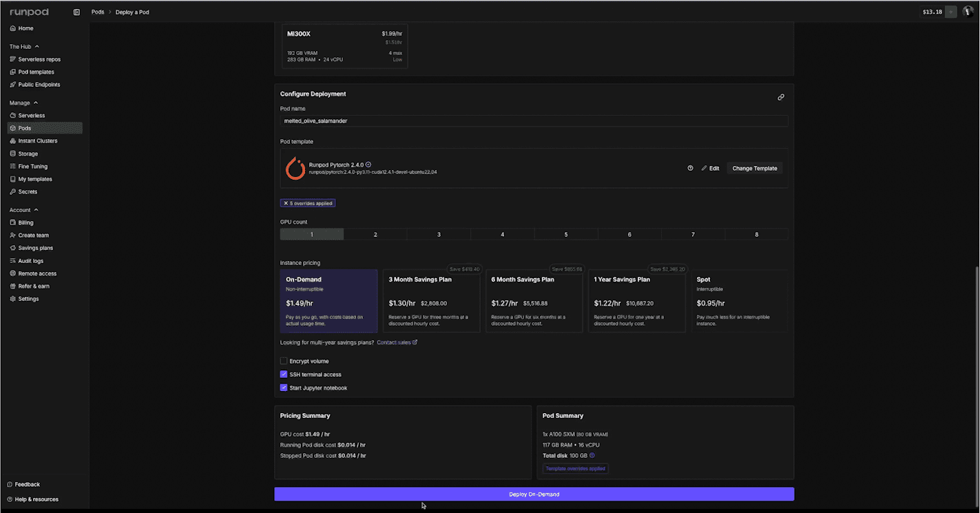Select GPU count of 4
This screenshot has height=513, width=980.
502,233
